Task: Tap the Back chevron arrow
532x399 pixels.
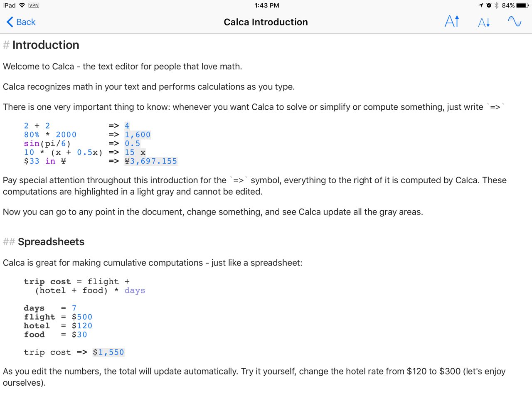Action: 10,22
